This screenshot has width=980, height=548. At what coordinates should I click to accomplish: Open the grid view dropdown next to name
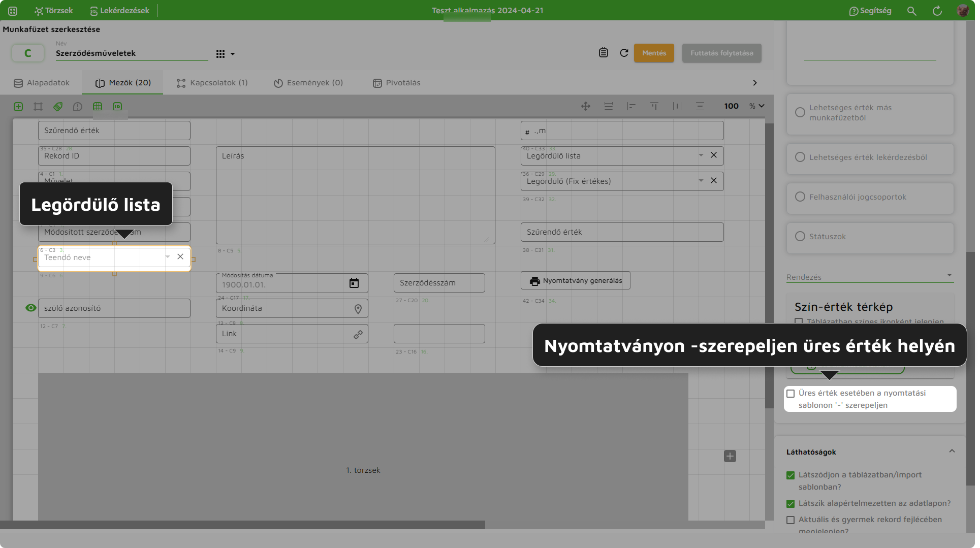tap(226, 54)
